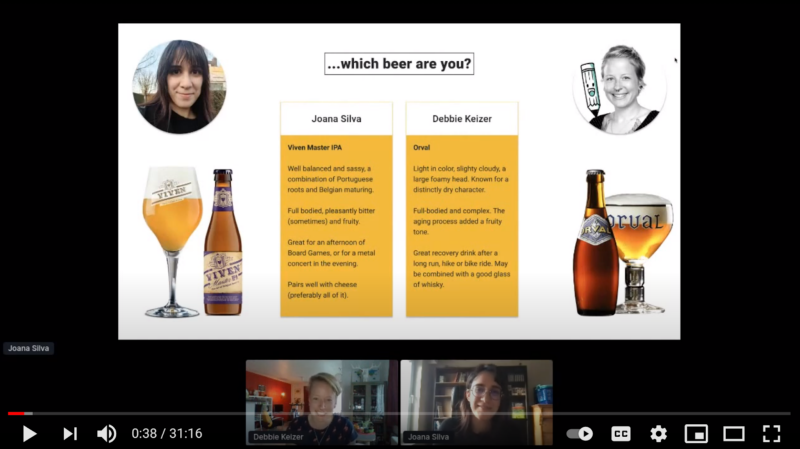
Task: Click Debbie's round profile photo
Action: click(x=620, y=88)
